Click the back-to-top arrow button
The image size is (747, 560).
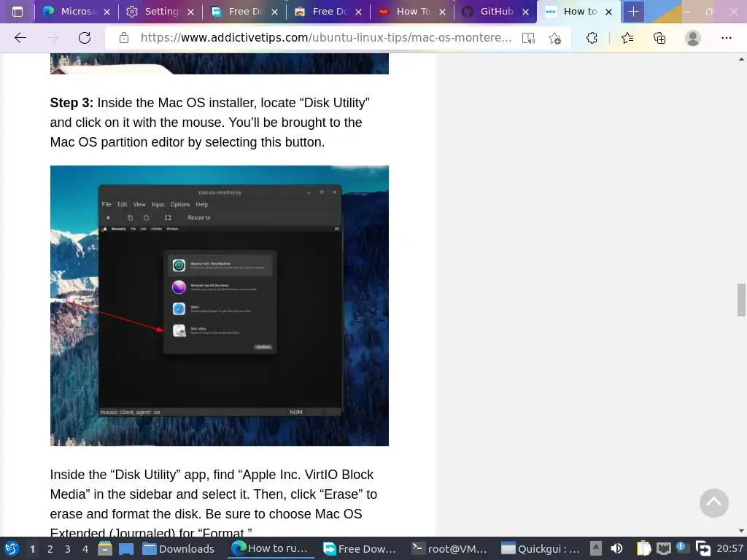[713, 503]
